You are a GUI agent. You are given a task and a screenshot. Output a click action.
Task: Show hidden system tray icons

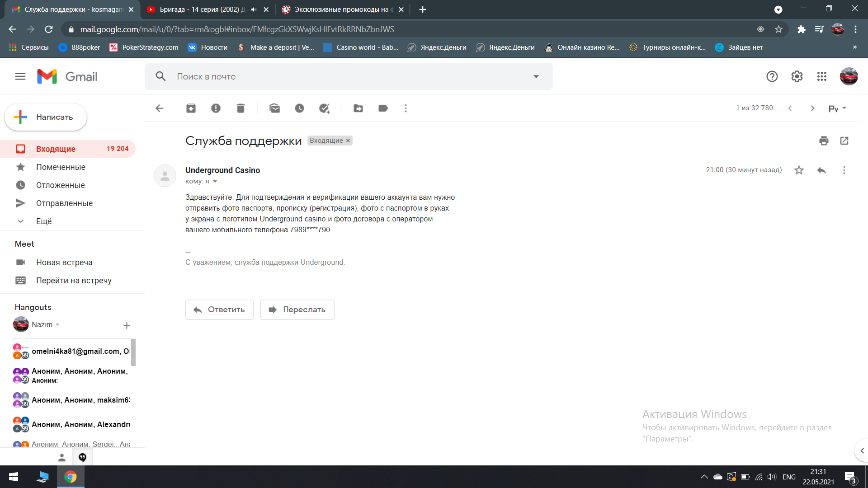coord(704,477)
